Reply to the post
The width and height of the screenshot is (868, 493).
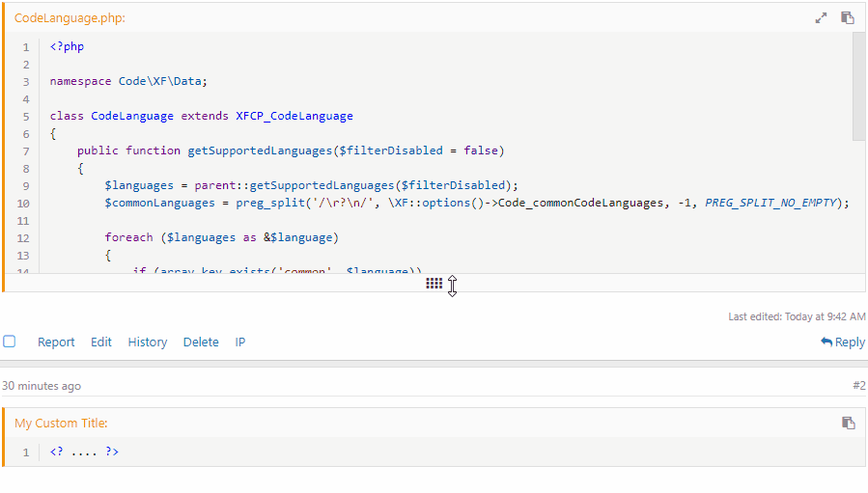point(843,342)
